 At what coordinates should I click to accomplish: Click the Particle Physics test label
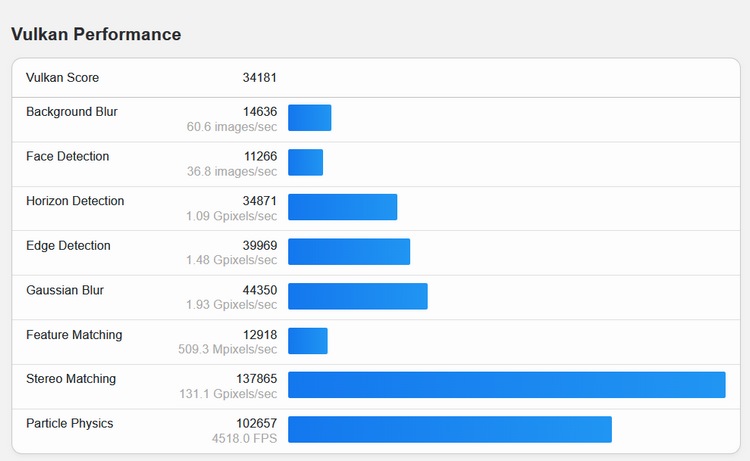point(69,424)
